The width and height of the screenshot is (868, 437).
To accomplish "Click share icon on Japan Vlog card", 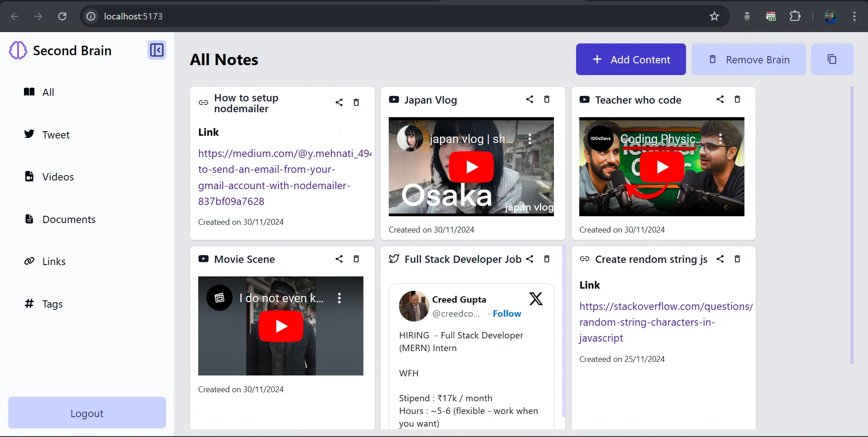I will 529,100.
